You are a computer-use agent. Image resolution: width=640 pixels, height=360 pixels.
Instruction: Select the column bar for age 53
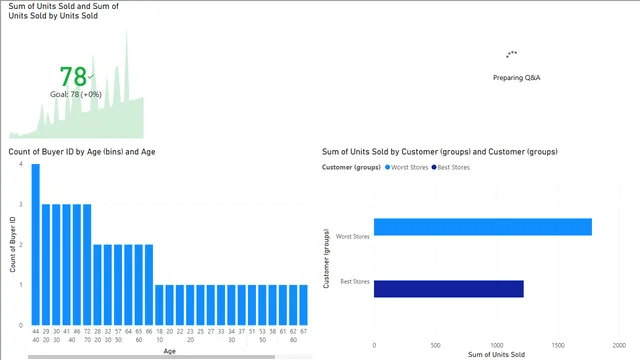(262, 305)
